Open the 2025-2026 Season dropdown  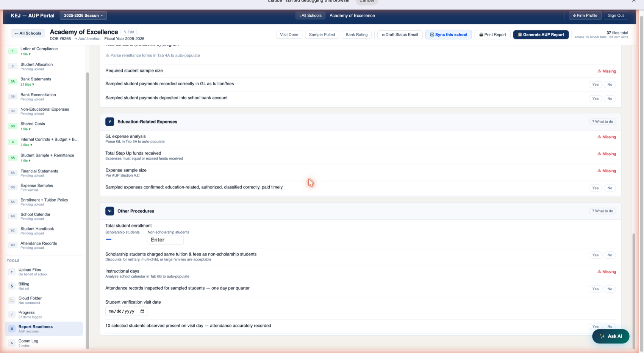tap(83, 16)
